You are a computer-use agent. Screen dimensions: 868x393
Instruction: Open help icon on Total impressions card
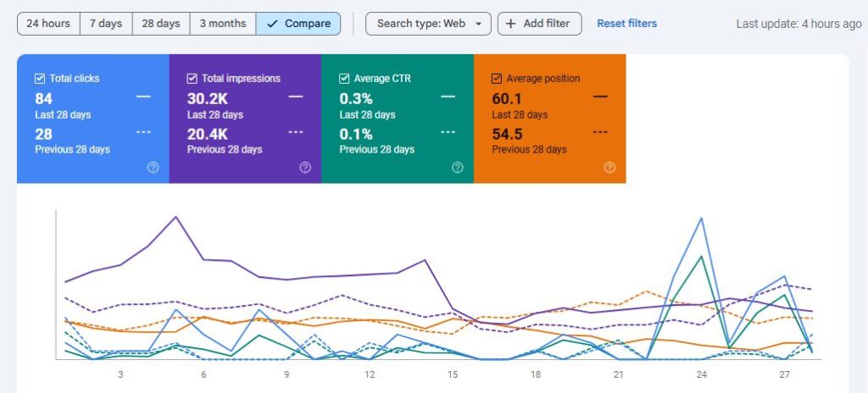tap(305, 168)
